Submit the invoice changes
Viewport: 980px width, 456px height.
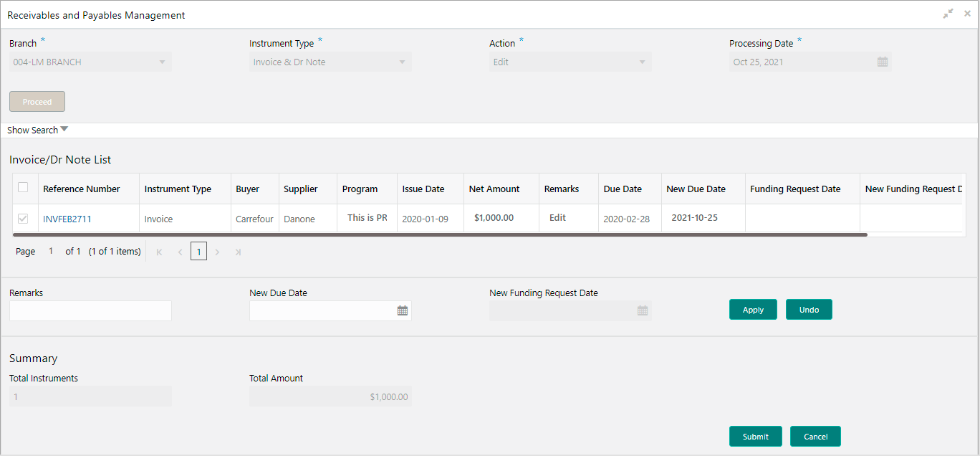pyautogui.click(x=755, y=437)
